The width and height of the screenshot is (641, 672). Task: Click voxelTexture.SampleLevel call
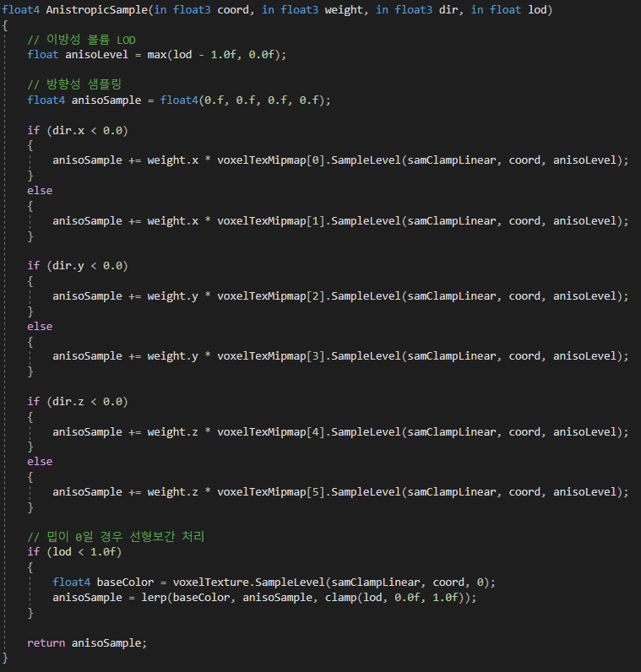coord(331,583)
